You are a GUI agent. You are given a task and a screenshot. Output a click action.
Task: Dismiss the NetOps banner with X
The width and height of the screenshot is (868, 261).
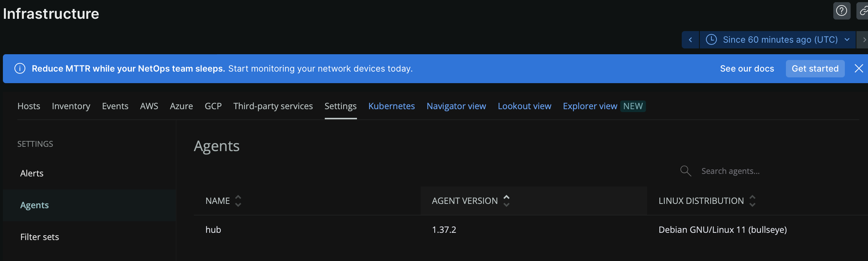point(859,68)
